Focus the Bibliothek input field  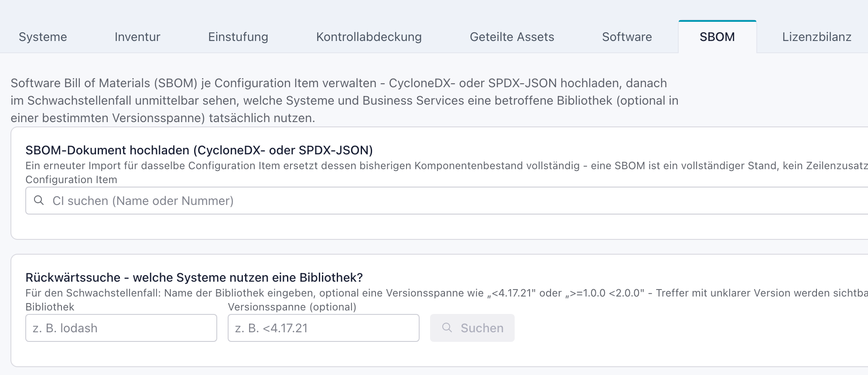click(x=121, y=328)
